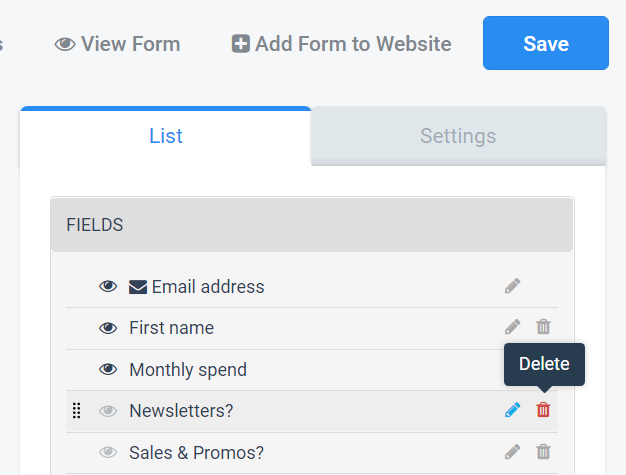626x475 pixels.
Task: Delete the First name field trash icon
Action: pos(543,327)
